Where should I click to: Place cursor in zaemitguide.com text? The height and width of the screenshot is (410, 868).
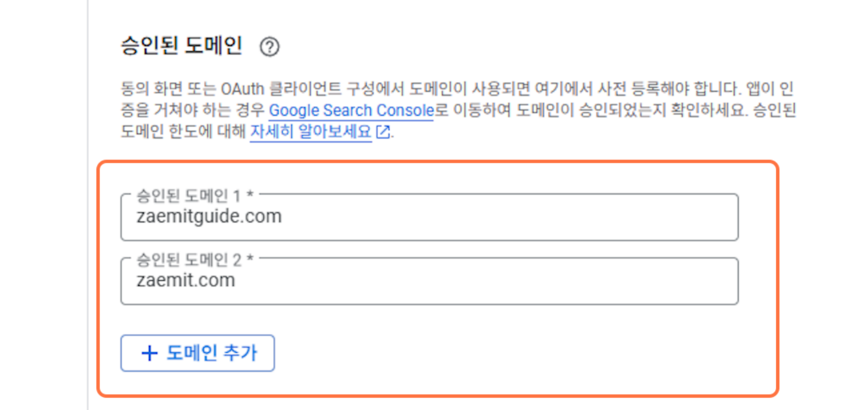pos(209,216)
